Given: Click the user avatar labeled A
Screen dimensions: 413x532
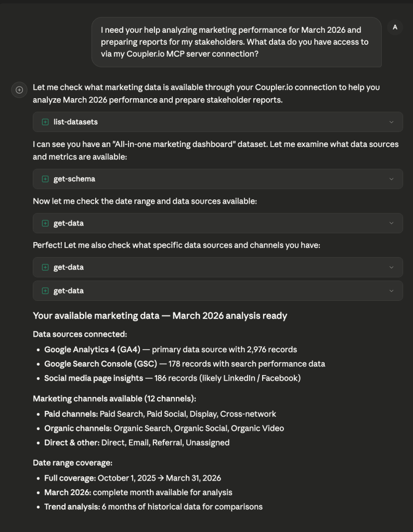Looking at the screenshot, I should [395, 28].
